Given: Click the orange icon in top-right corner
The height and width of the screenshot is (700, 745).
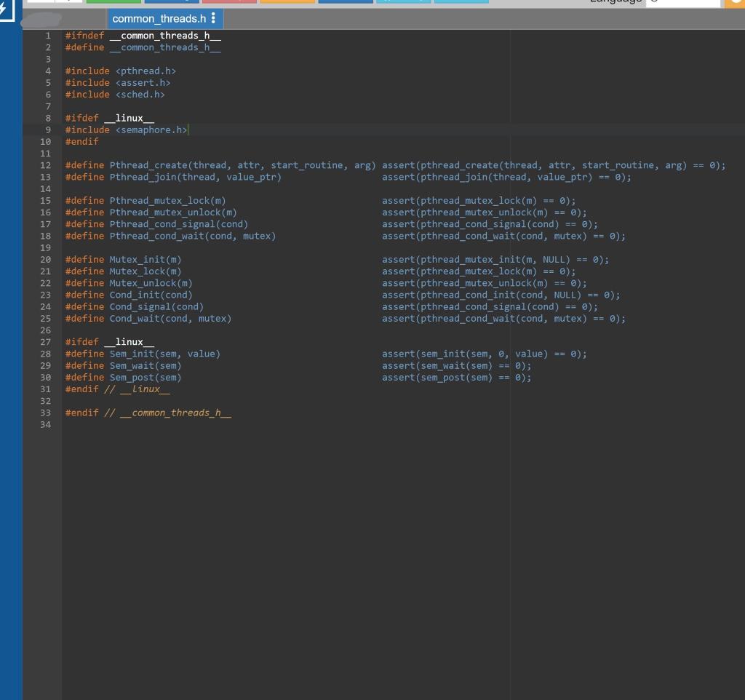Looking at the screenshot, I should click(735, 3).
